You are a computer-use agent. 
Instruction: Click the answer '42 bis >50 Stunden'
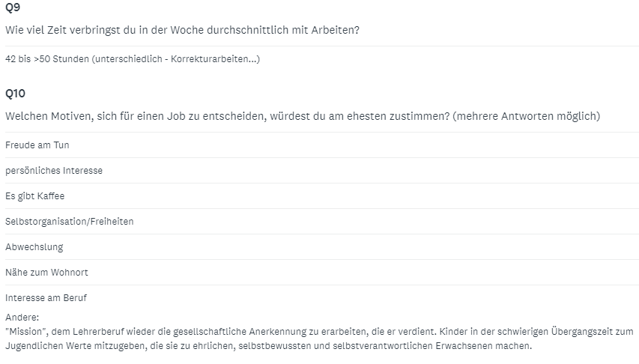coord(47,59)
